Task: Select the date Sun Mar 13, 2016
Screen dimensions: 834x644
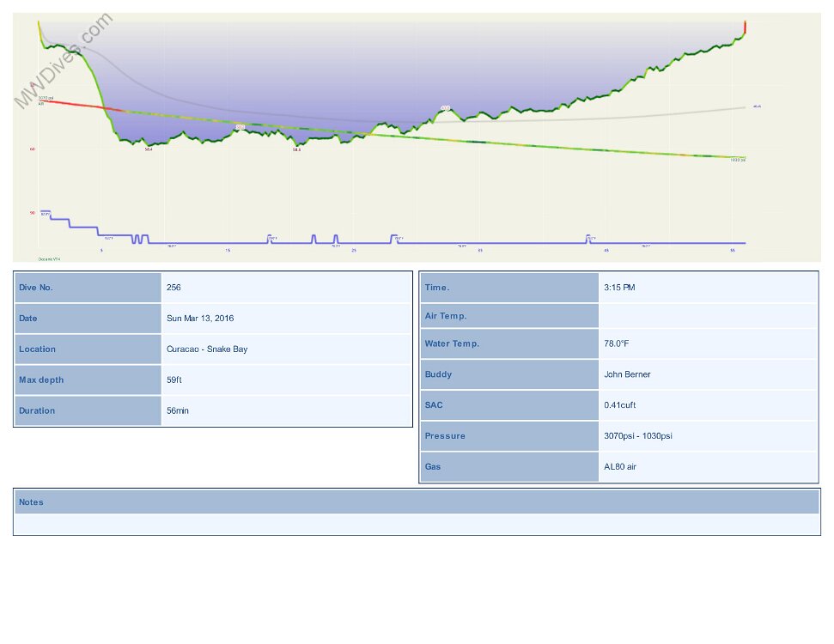Action: (x=200, y=319)
